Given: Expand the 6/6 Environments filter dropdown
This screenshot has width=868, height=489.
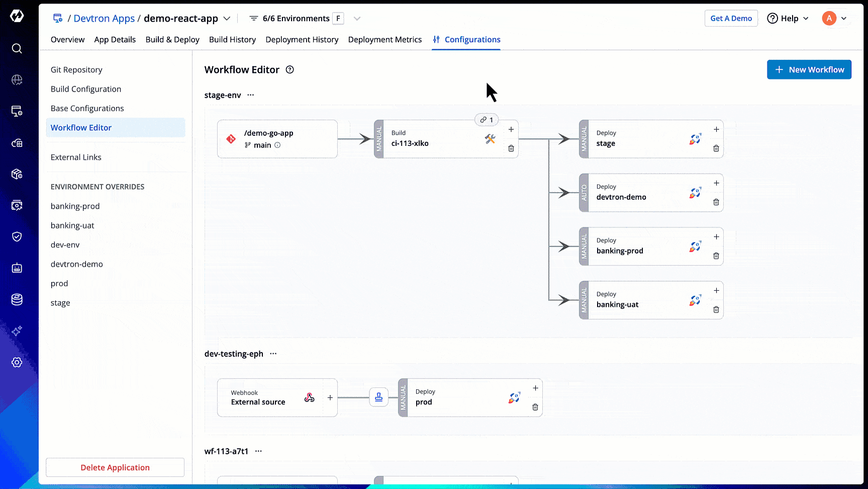Looking at the screenshot, I should click(x=357, y=19).
